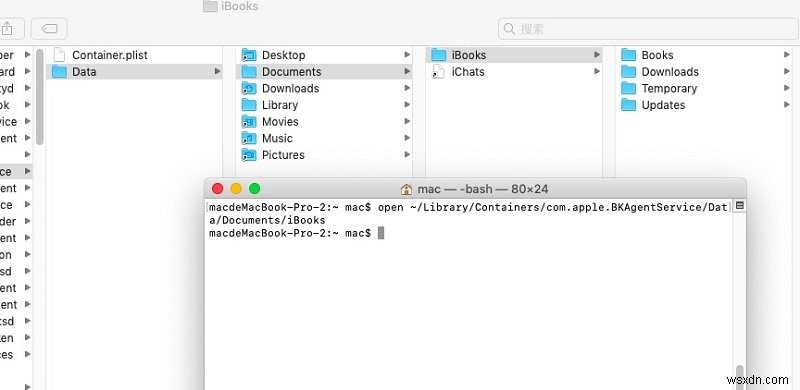Click the Terminal title 'mac — -bash — 80×24'
Image resolution: width=800 pixels, height=390 pixels.
[483, 189]
